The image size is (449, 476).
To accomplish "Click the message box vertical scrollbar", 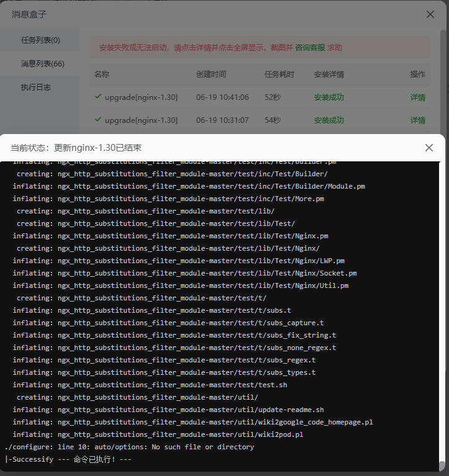I will coord(443,82).
